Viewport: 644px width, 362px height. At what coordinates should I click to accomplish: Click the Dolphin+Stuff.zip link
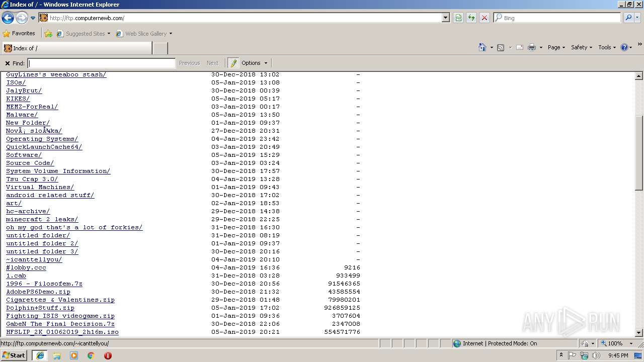tap(40, 308)
